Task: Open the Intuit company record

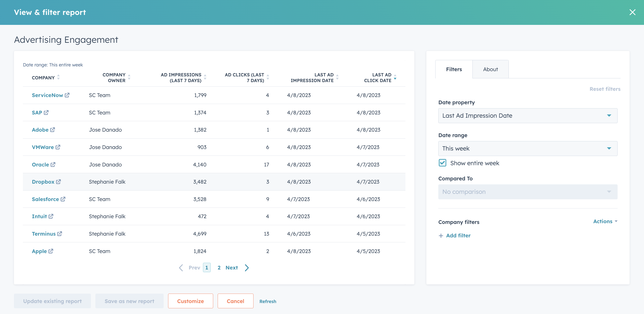Action: pos(39,216)
